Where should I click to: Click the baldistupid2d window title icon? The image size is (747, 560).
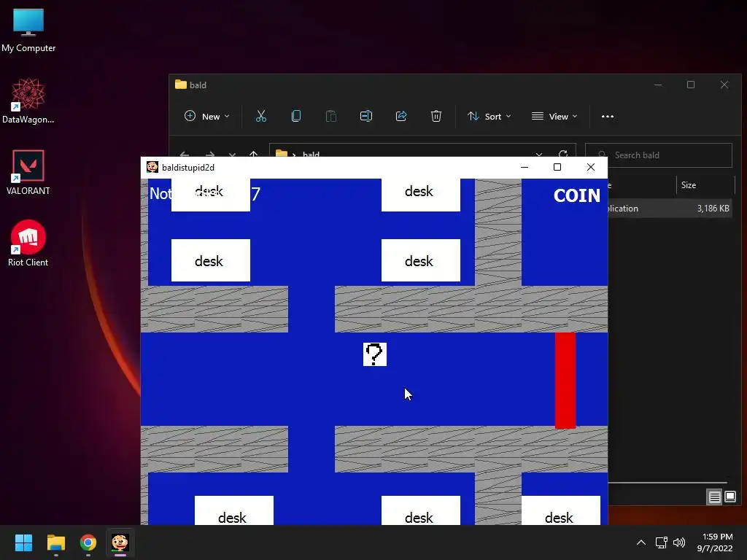(152, 167)
